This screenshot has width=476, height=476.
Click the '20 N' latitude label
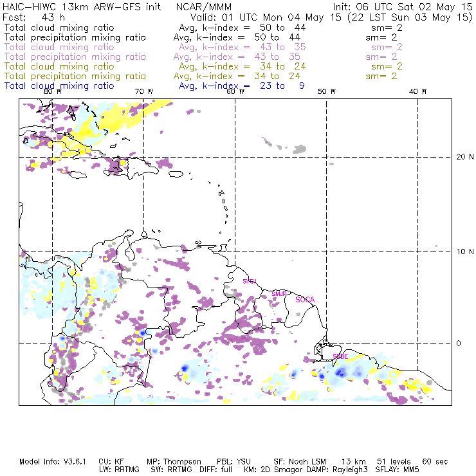coord(465,157)
